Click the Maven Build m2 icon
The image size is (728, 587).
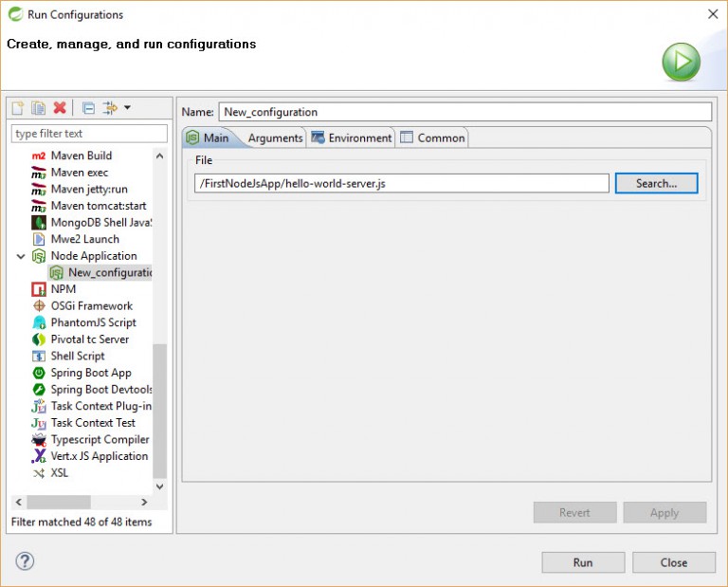click(x=39, y=156)
